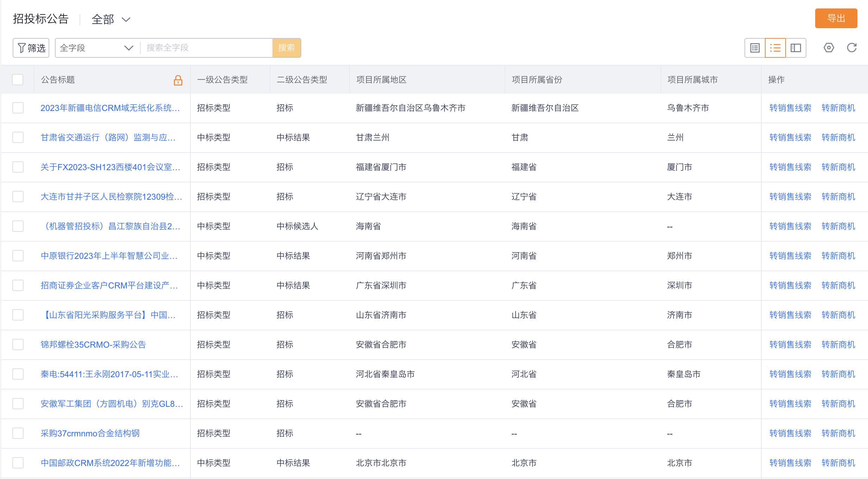Image resolution: width=868 pixels, height=479 pixels.
Task: Click 转新商机 for 福建省厦门市 row
Action: tap(838, 167)
